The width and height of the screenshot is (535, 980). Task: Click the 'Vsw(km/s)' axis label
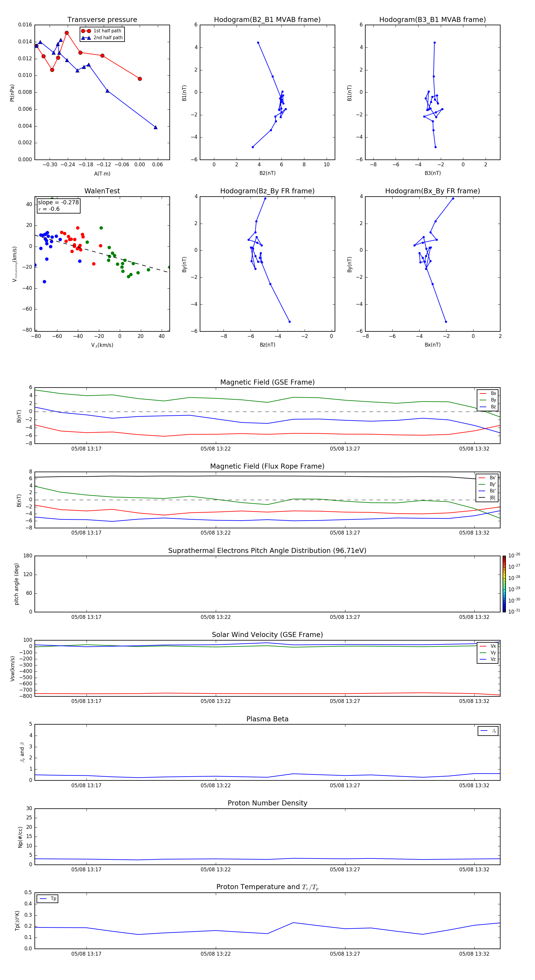pyautogui.click(x=12, y=668)
